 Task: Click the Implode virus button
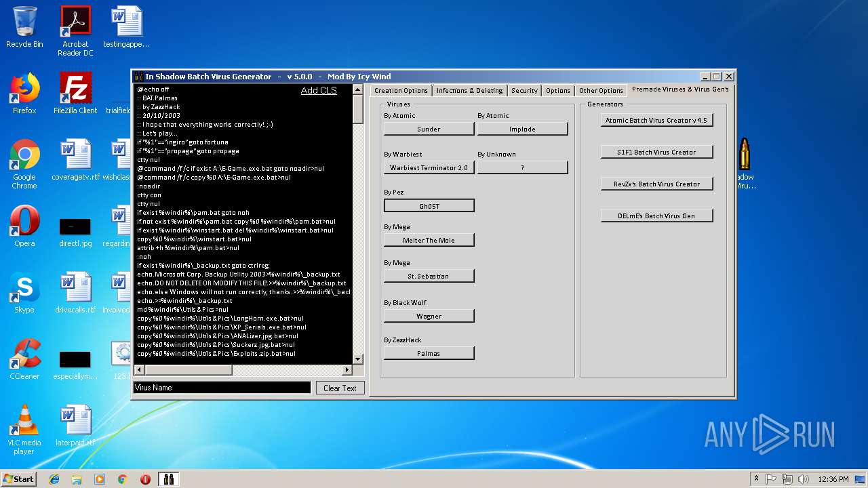522,129
